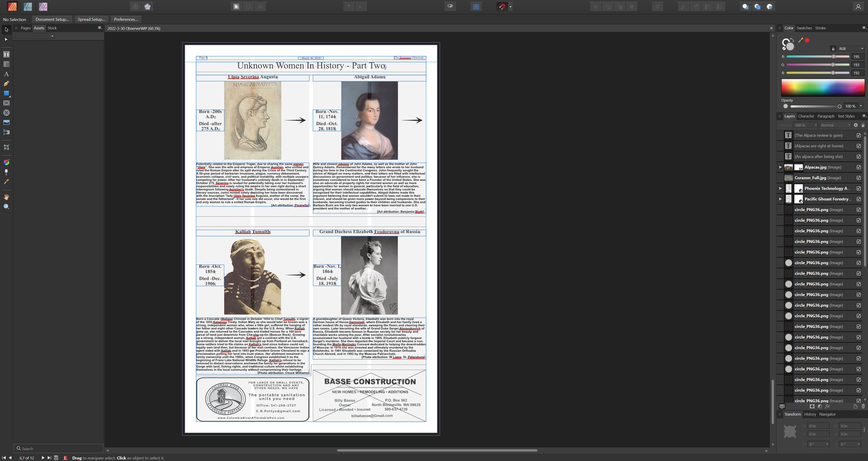This screenshot has height=461, width=868.
Task: Switch to the Stock tab
Action: point(52,28)
